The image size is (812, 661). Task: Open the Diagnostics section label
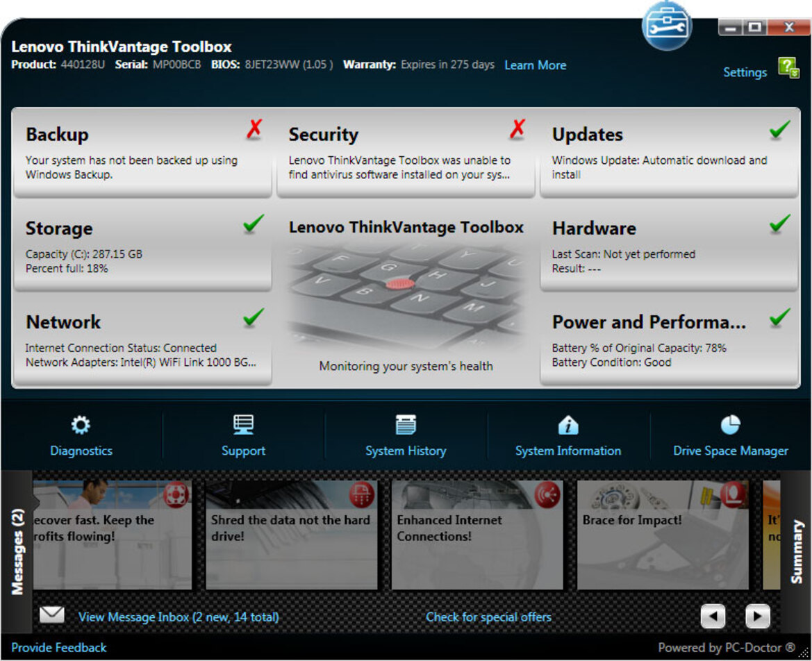pos(81,451)
